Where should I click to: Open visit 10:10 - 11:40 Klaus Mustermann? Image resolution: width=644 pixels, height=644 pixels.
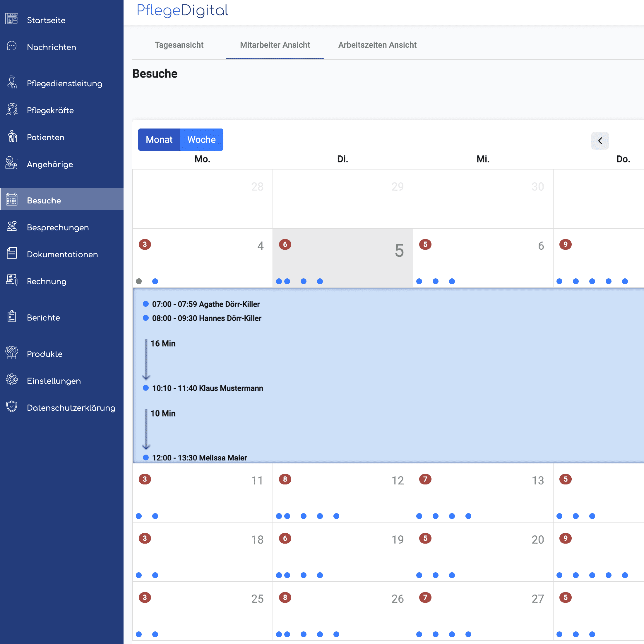coord(207,388)
